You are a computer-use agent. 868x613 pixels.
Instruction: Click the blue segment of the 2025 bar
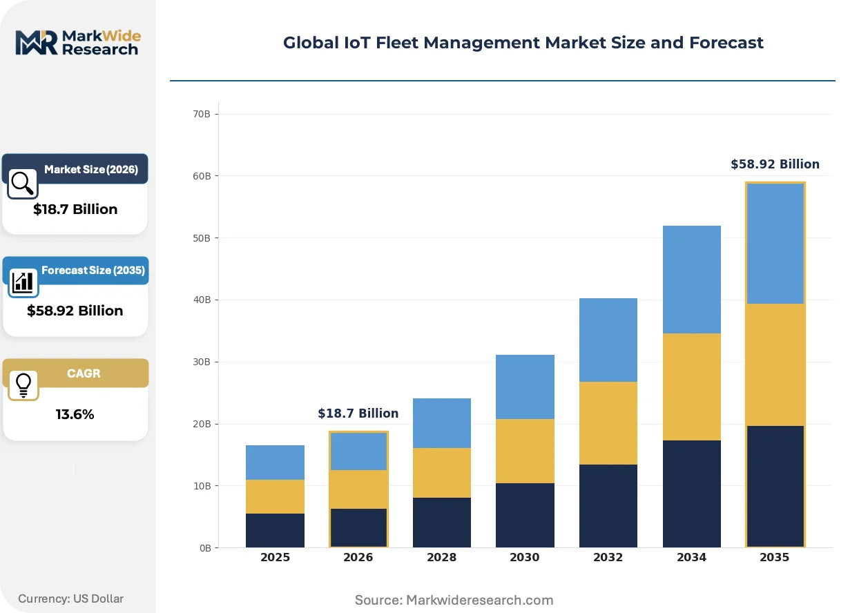pyautogui.click(x=275, y=463)
